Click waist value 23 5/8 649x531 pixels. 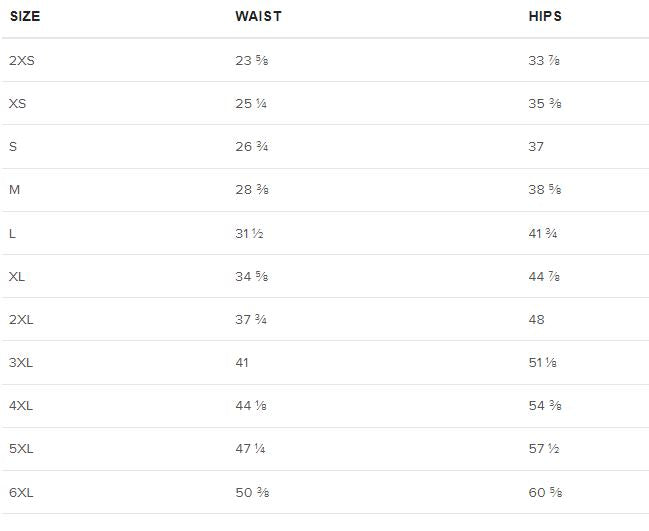[x=252, y=60]
